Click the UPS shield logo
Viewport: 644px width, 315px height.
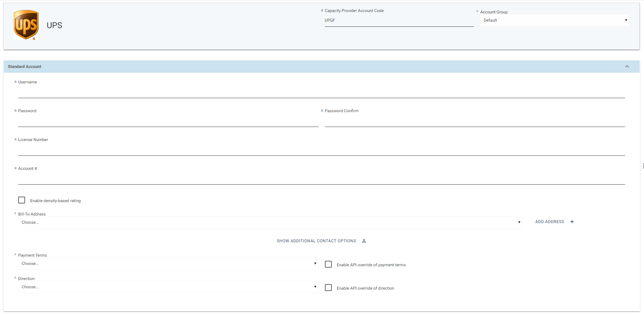(x=26, y=25)
